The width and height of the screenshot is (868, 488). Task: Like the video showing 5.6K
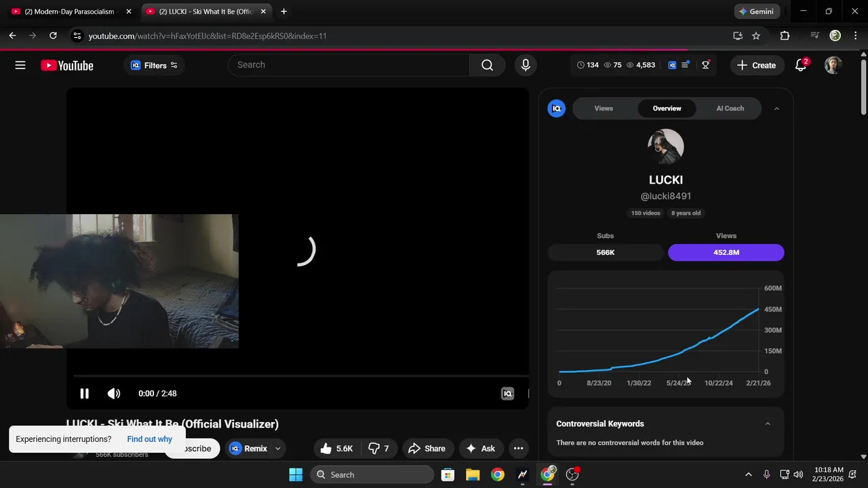coord(337,449)
